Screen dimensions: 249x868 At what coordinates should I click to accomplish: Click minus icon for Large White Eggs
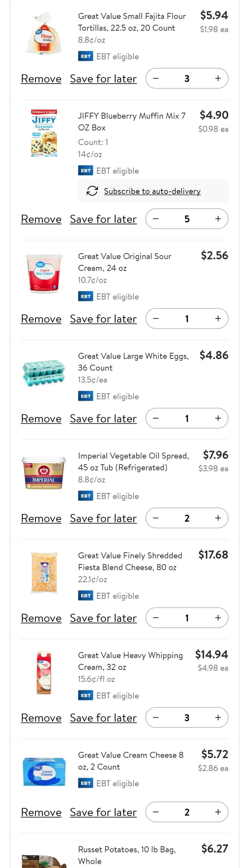[155, 418]
